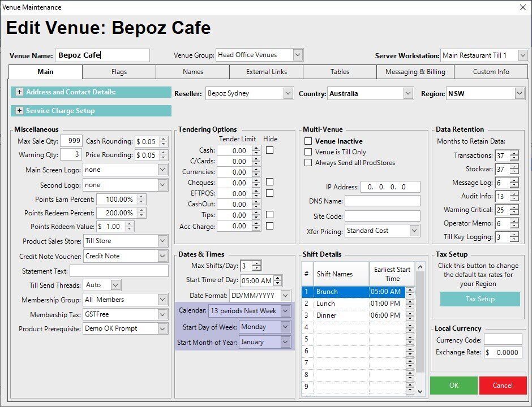Screen dimensions: 532x407
Task: Increase the Cash tender limit
Action: tap(256, 148)
